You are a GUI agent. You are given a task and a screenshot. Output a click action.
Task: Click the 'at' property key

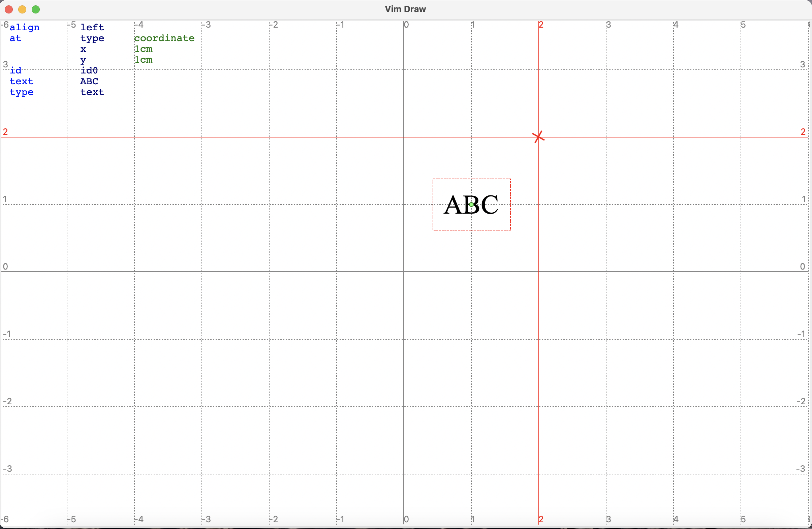point(15,38)
